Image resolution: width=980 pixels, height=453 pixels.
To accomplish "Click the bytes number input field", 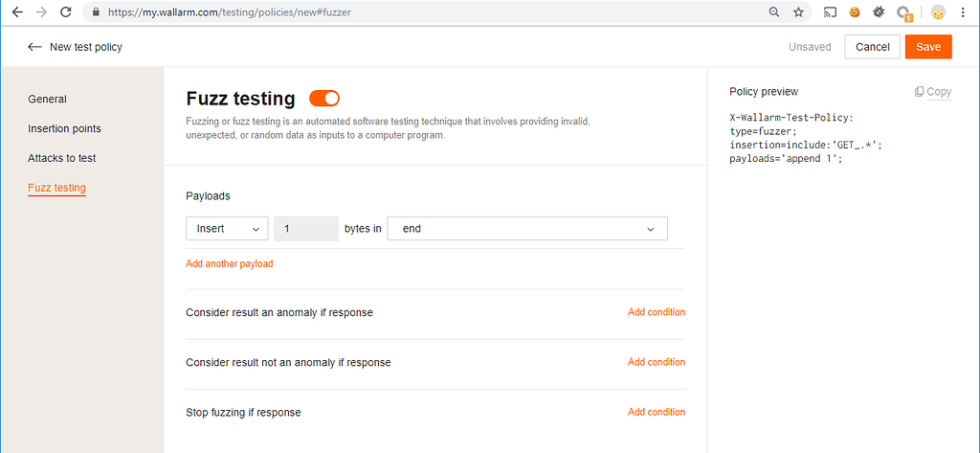I will (306, 229).
